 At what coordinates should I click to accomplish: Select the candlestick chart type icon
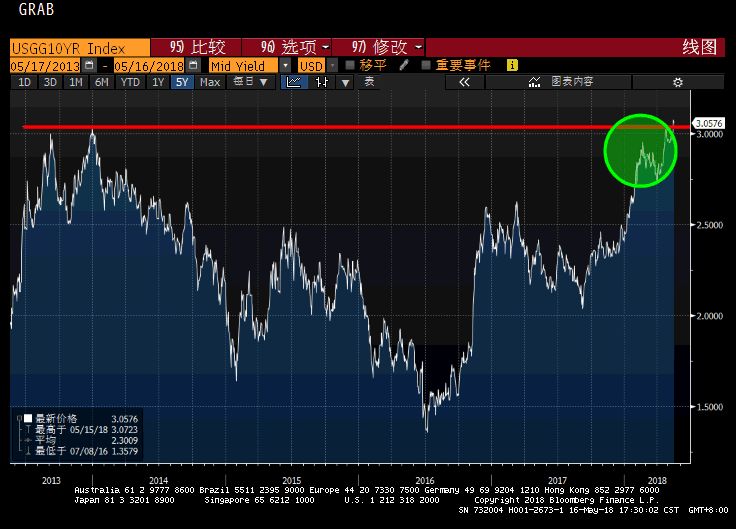click(x=322, y=82)
